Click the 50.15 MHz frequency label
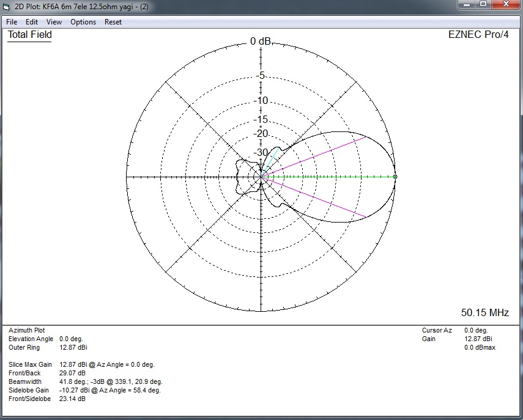 [484, 312]
